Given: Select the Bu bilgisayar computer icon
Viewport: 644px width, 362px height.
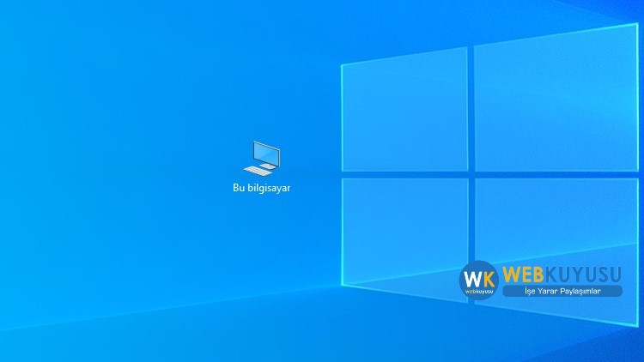Looking at the screenshot, I should click(262, 159).
